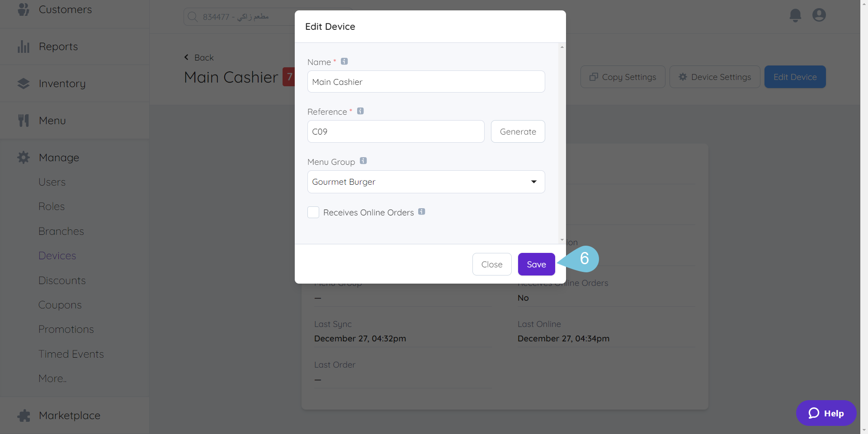
Task: Expand the Gourmet Burger selection chevron
Action: [534, 182]
